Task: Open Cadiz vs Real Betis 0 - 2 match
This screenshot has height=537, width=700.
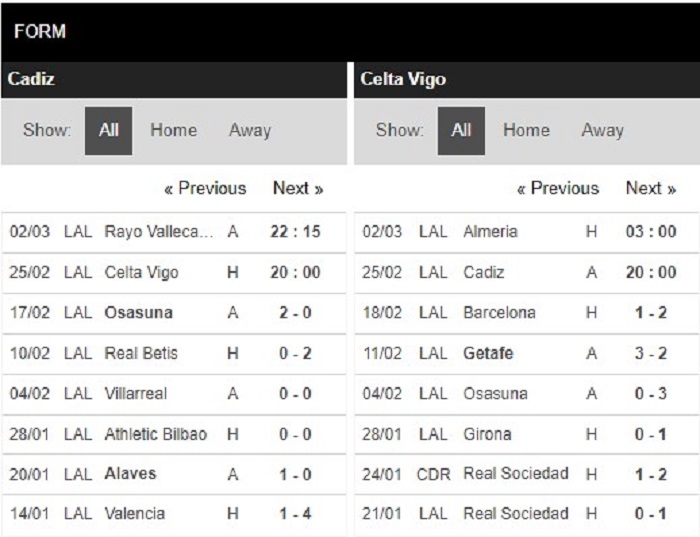Action: pos(174,354)
